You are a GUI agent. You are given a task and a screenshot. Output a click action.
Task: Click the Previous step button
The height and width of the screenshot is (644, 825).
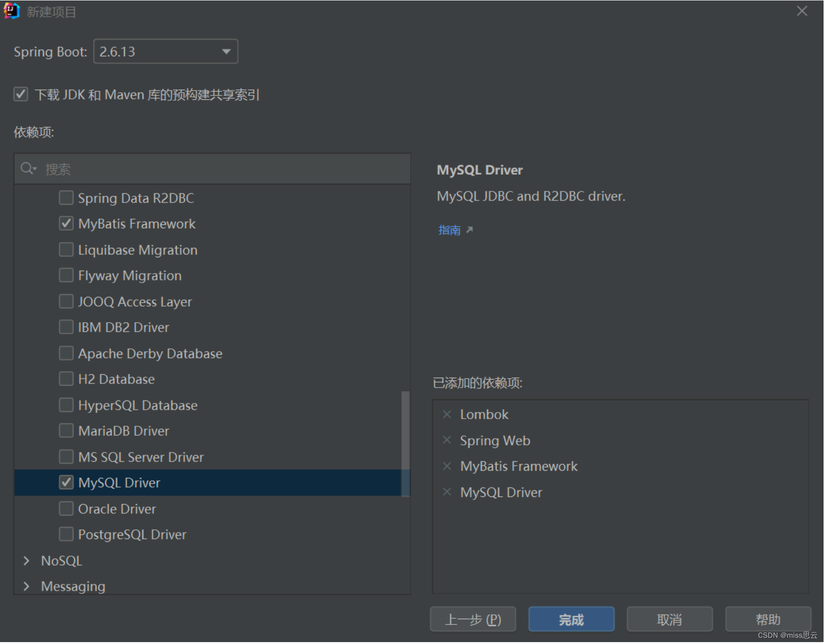pyautogui.click(x=473, y=620)
